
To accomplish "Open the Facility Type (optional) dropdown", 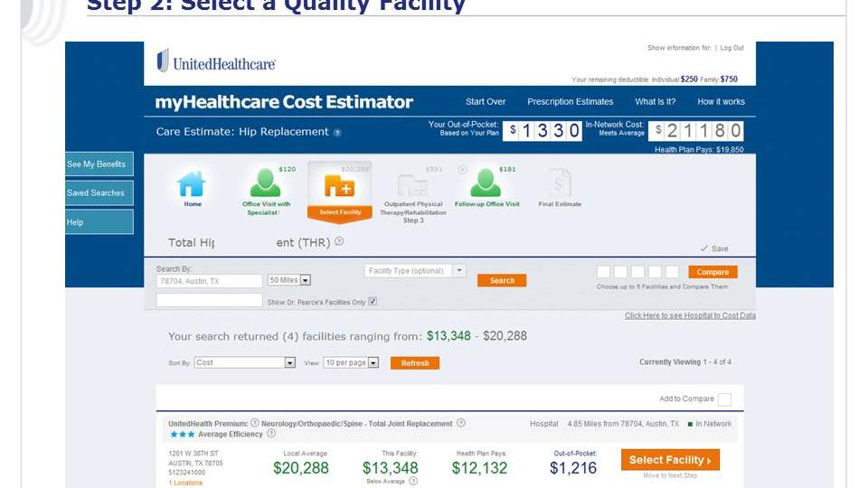I will point(415,270).
